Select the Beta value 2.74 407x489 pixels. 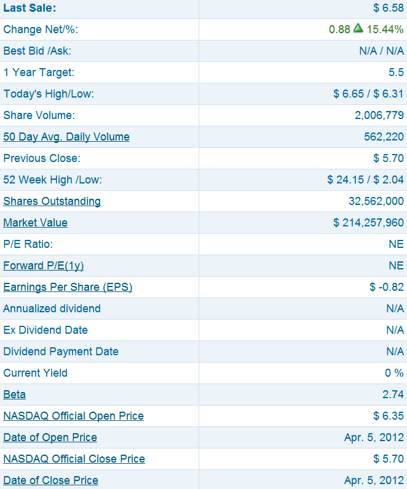click(393, 394)
